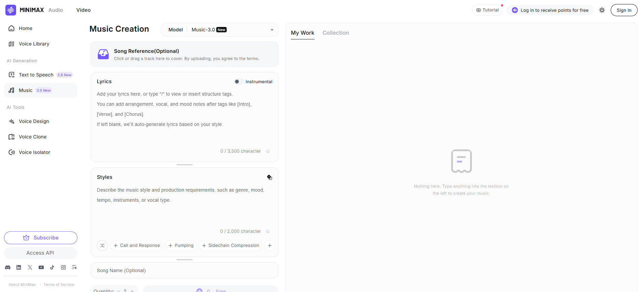644x292 pixels.
Task: Open the Tutorial button
Action: [487, 10]
